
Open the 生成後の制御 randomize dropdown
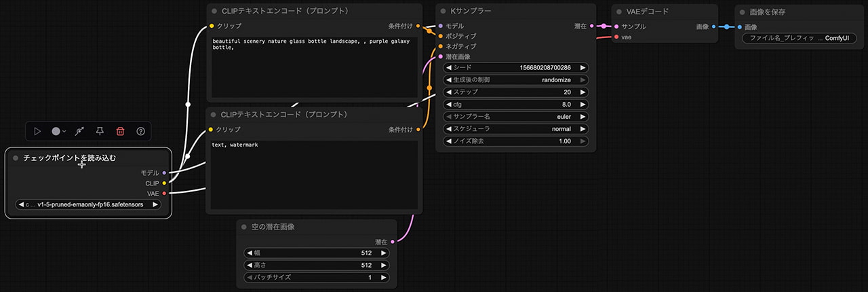(x=515, y=80)
